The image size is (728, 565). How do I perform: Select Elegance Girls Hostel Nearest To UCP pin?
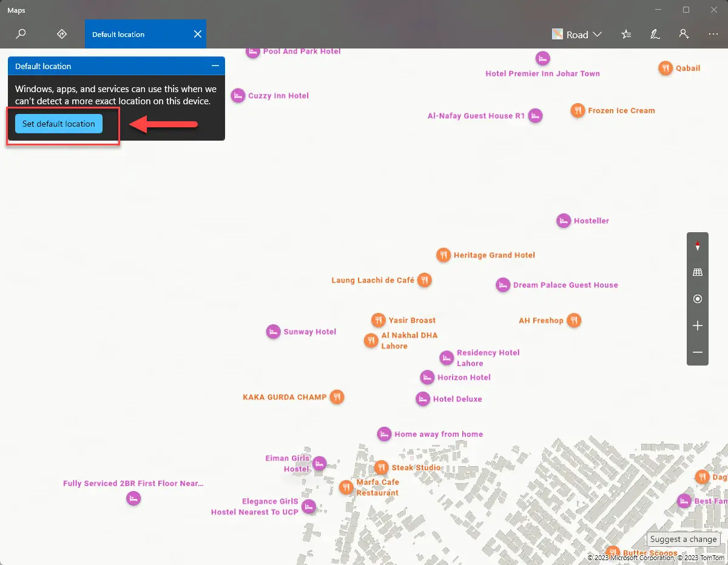pos(309,507)
